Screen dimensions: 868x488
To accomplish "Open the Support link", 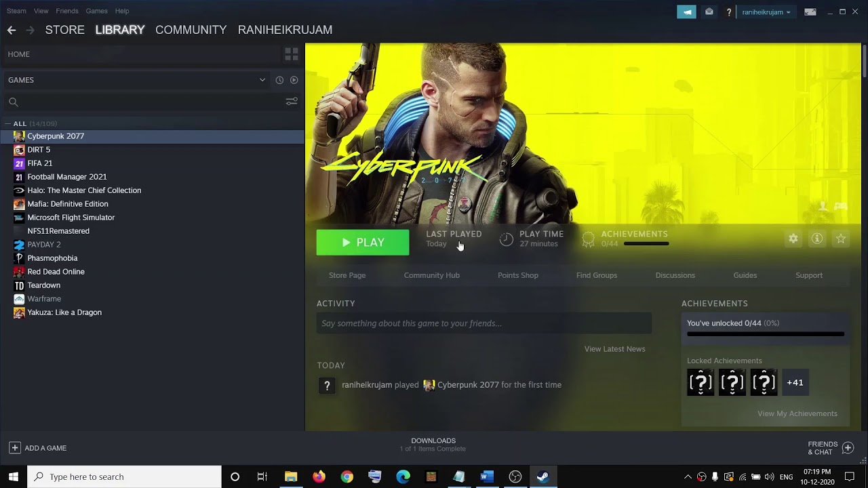I will click(809, 275).
